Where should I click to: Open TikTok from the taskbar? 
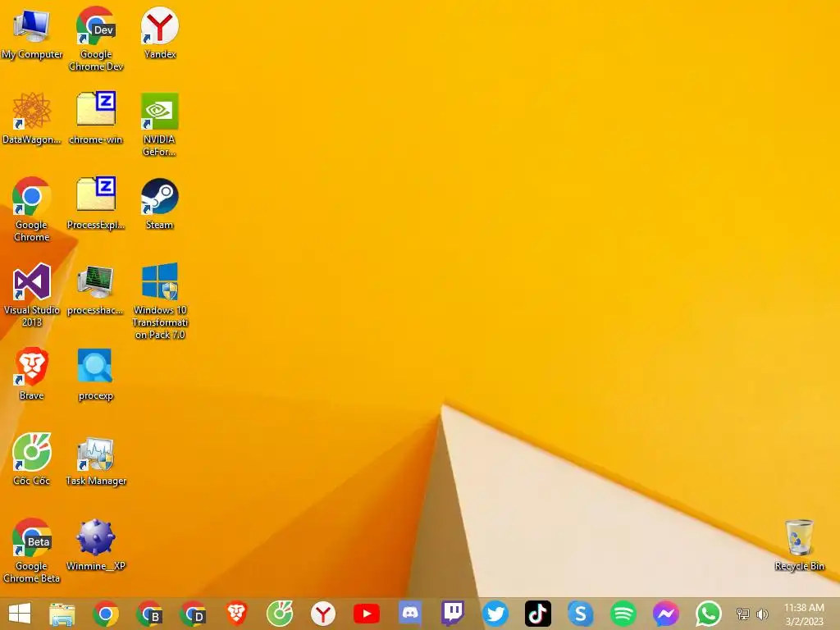coord(538,614)
